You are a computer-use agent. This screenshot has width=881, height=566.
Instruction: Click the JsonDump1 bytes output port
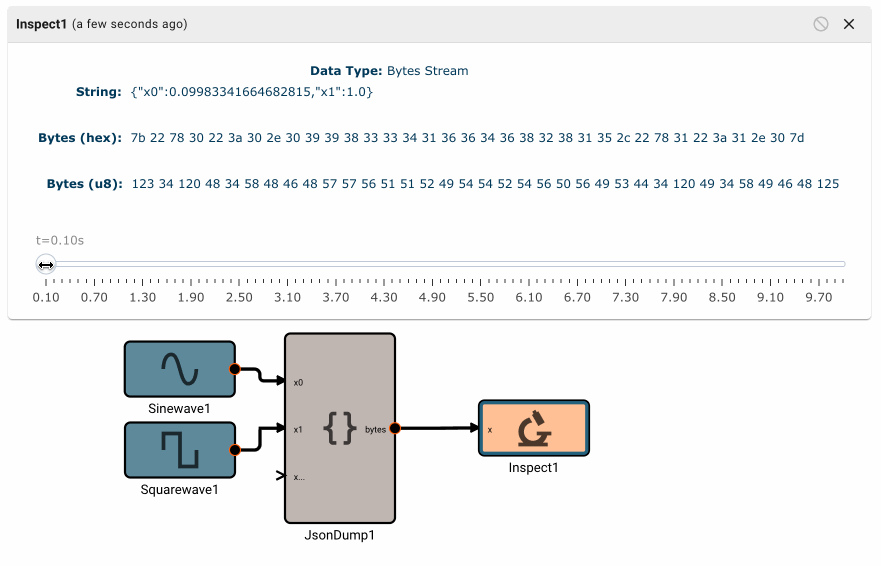click(x=395, y=428)
